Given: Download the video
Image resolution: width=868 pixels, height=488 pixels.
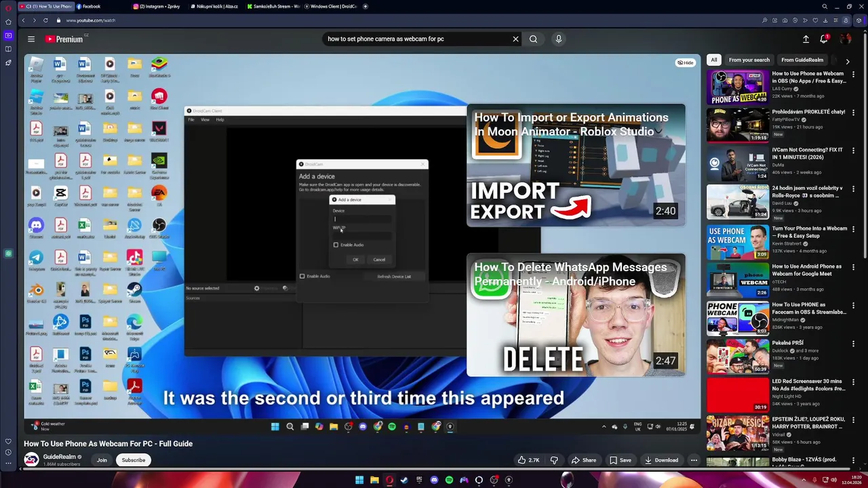Looking at the screenshot, I should tap(661, 460).
